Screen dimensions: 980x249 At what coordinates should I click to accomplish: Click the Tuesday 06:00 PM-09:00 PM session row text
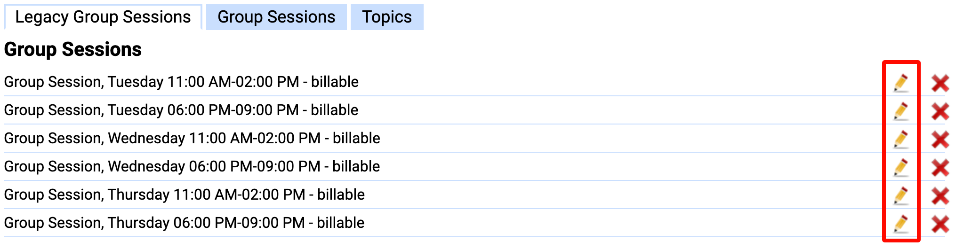(x=181, y=110)
